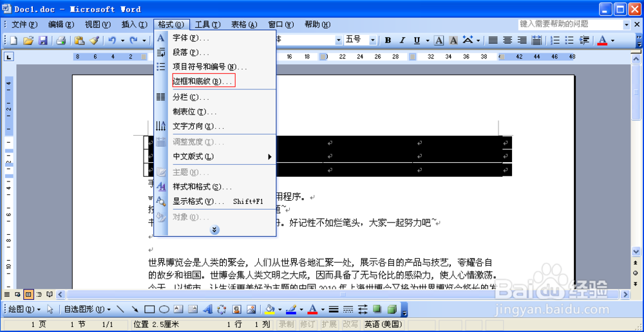Create a new blank document

click(14, 41)
